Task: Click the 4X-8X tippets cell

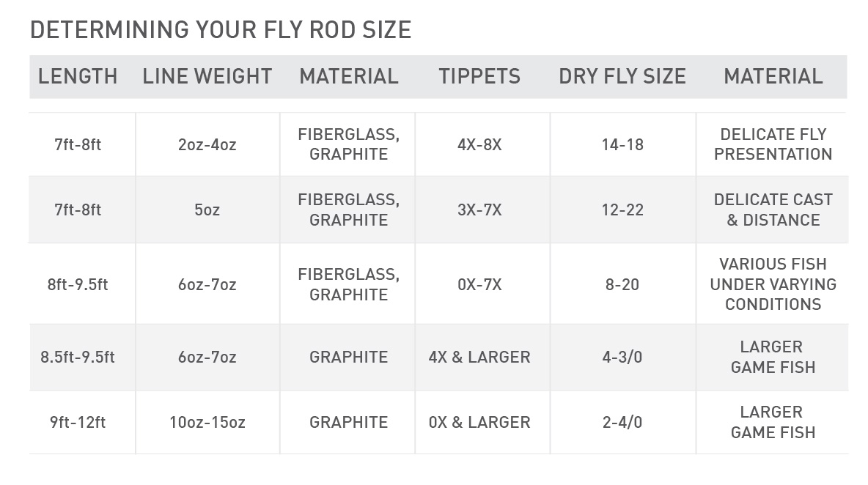Action: (479, 144)
